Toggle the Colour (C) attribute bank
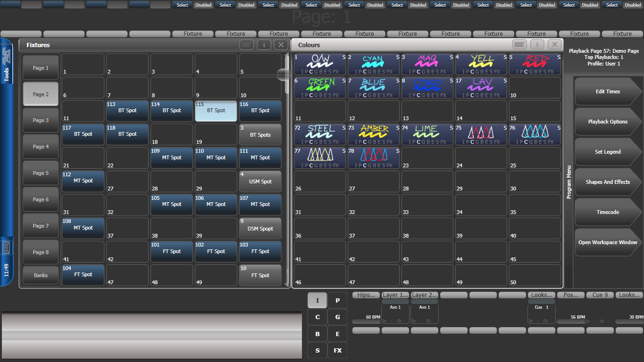 pos(318,317)
